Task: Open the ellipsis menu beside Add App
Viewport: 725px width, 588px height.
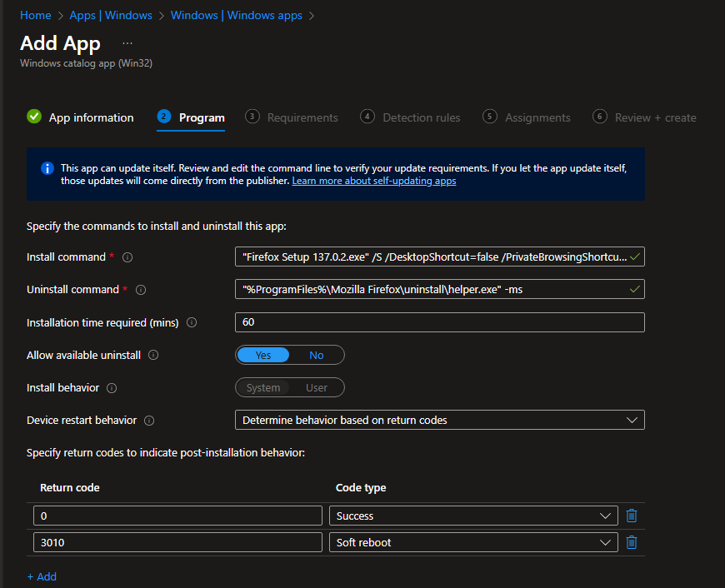Action: (127, 42)
